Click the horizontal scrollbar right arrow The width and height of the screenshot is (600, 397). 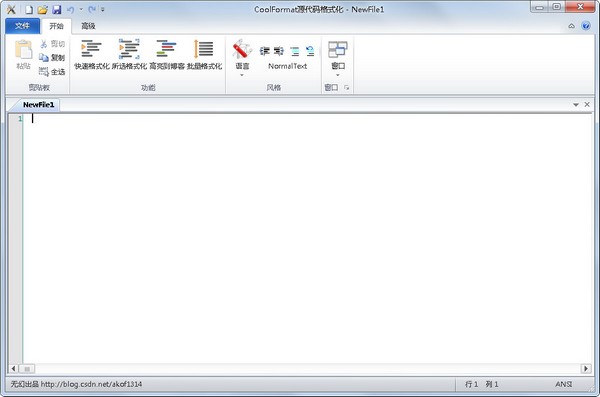coord(586,369)
